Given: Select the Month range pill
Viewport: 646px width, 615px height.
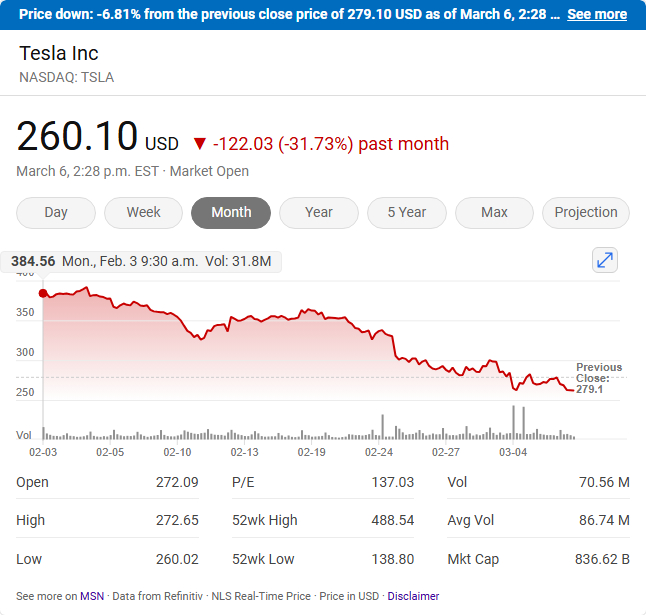Looking at the screenshot, I should [231, 212].
